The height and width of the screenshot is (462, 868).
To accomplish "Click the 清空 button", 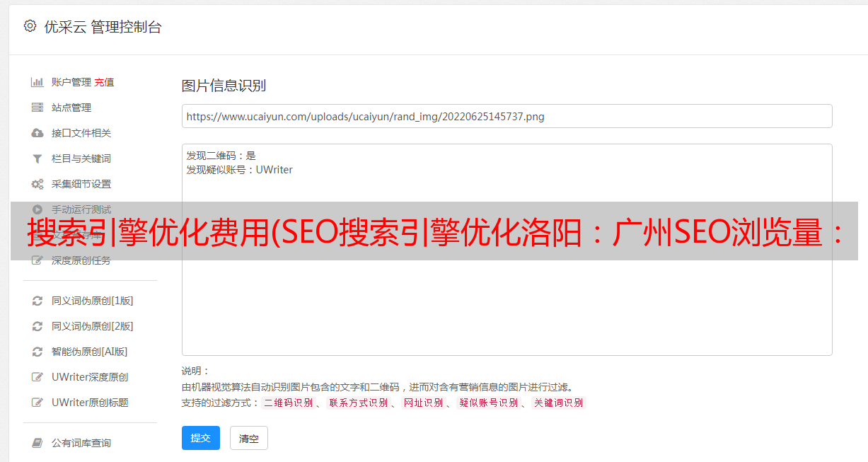I will pyautogui.click(x=249, y=438).
